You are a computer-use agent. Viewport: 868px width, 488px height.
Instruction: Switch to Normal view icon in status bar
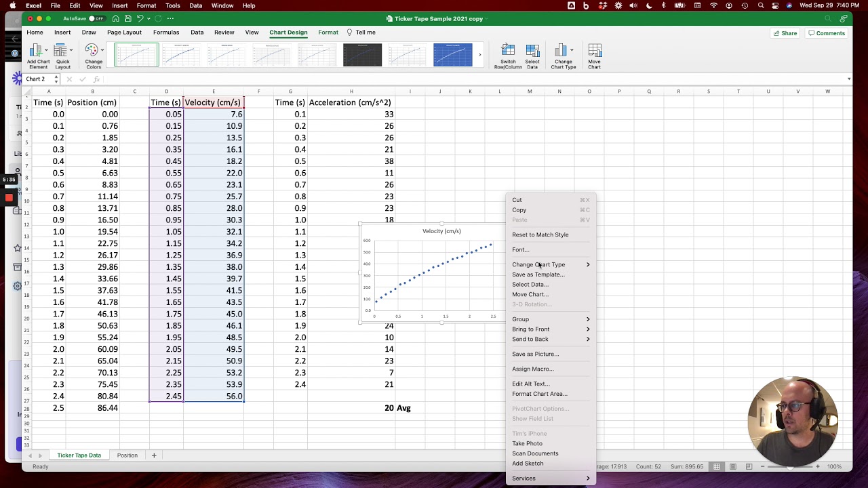pos(717,466)
